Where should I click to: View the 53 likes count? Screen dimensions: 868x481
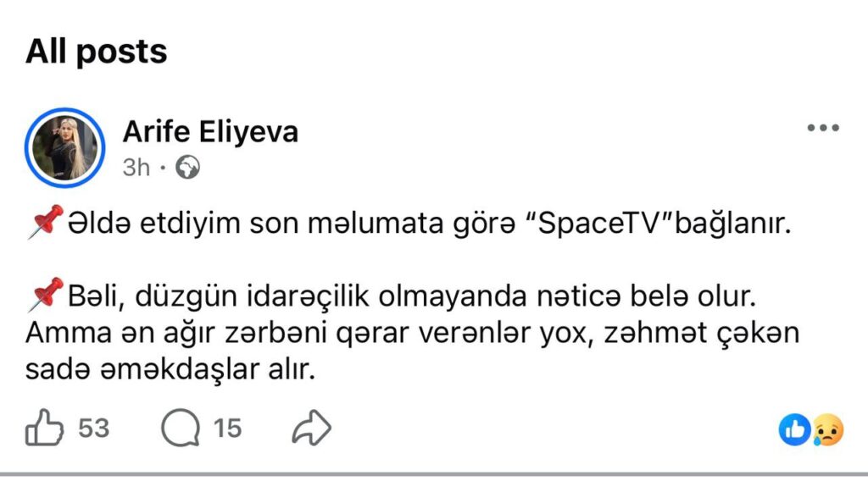click(93, 429)
